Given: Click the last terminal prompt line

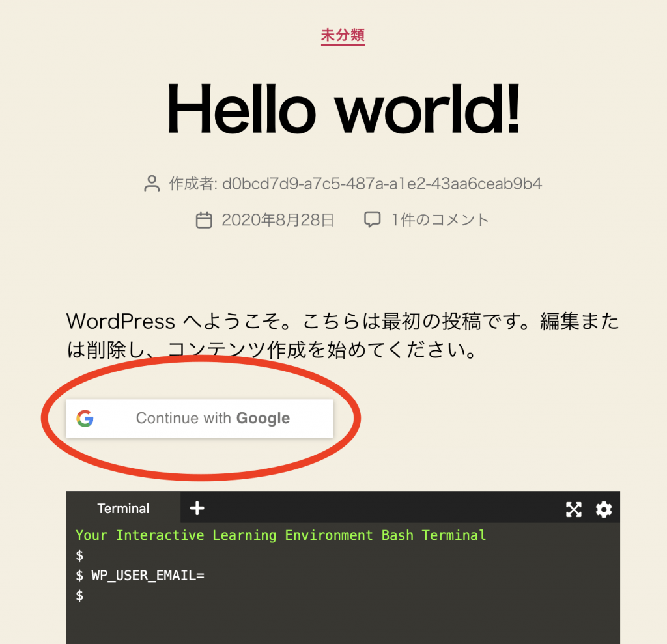Looking at the screenshot, I should 79,596.
